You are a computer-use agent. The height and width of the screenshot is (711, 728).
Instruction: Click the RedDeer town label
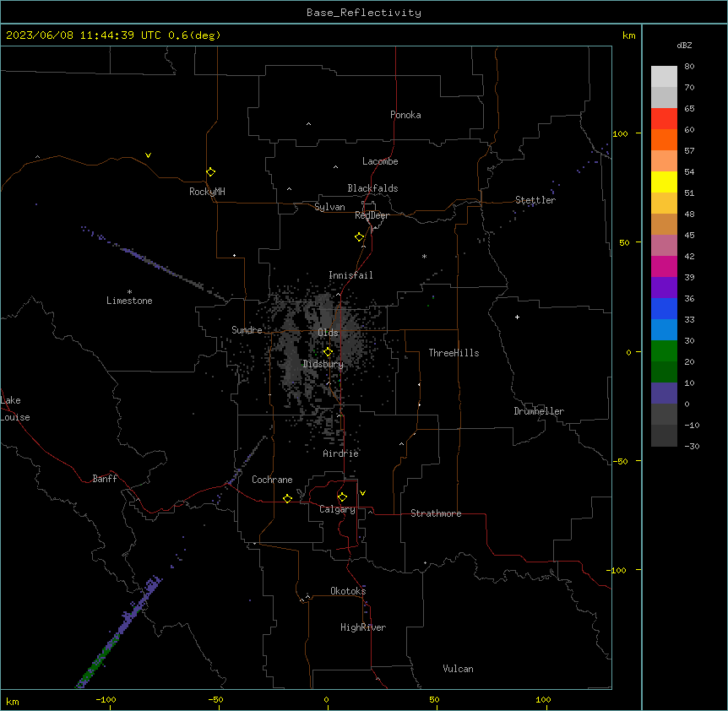372,215
